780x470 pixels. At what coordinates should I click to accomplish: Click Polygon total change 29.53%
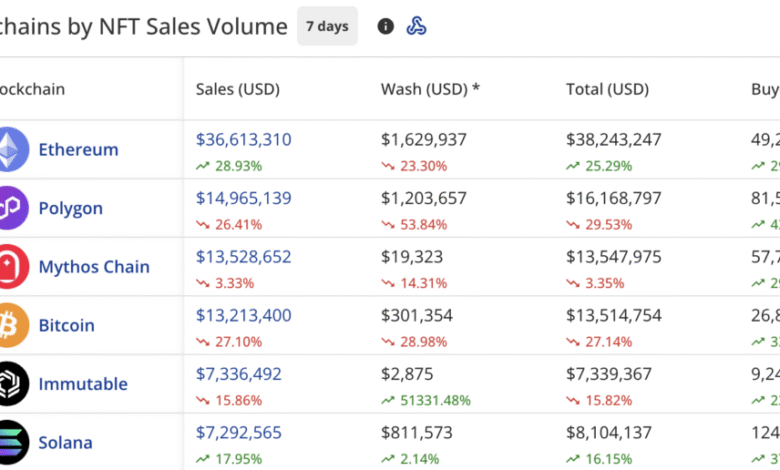point(599,225)
